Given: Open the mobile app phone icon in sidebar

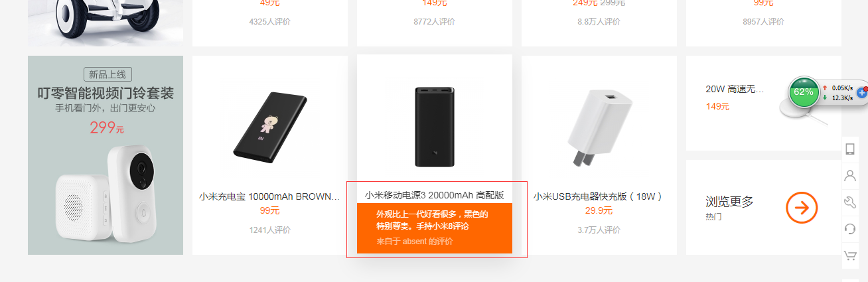Looking at the screenshot, I should 849,149.
